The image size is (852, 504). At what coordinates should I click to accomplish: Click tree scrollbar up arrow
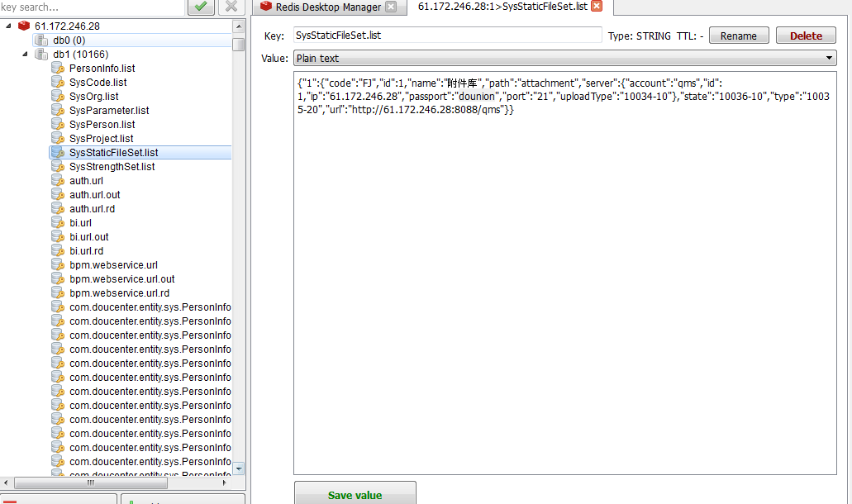[x=239, y=26]
